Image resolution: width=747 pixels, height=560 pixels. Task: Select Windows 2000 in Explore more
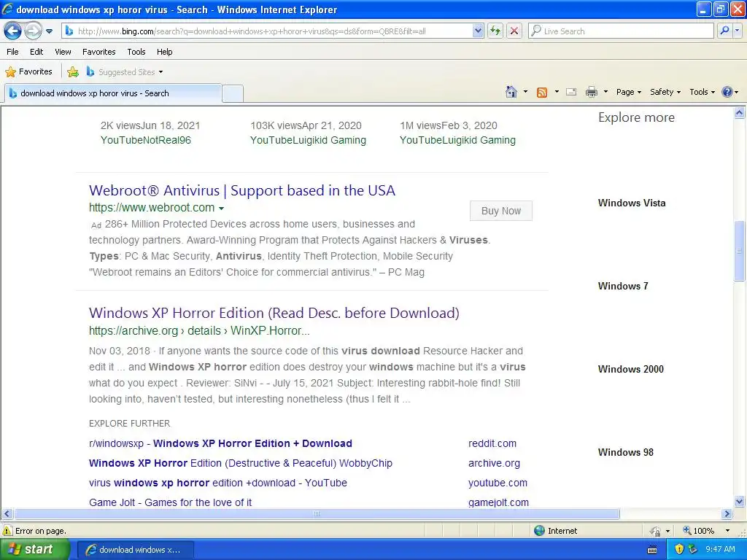[x=631, y=369]
